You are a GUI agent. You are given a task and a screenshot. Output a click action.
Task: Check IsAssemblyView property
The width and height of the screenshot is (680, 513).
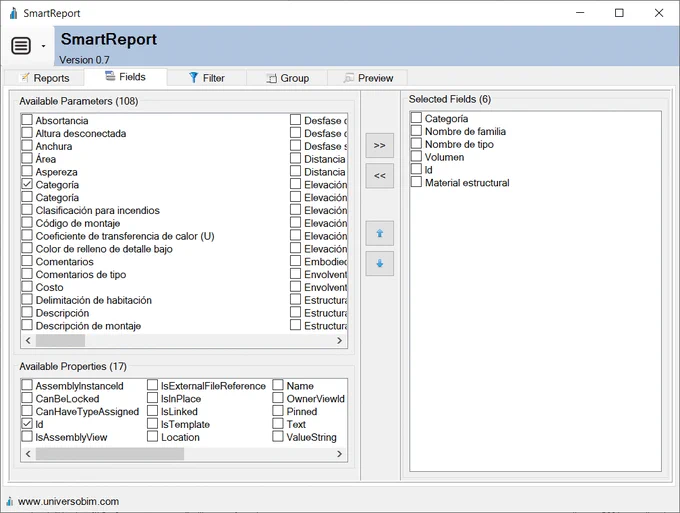pyautogui.click(x=27, y=436)
